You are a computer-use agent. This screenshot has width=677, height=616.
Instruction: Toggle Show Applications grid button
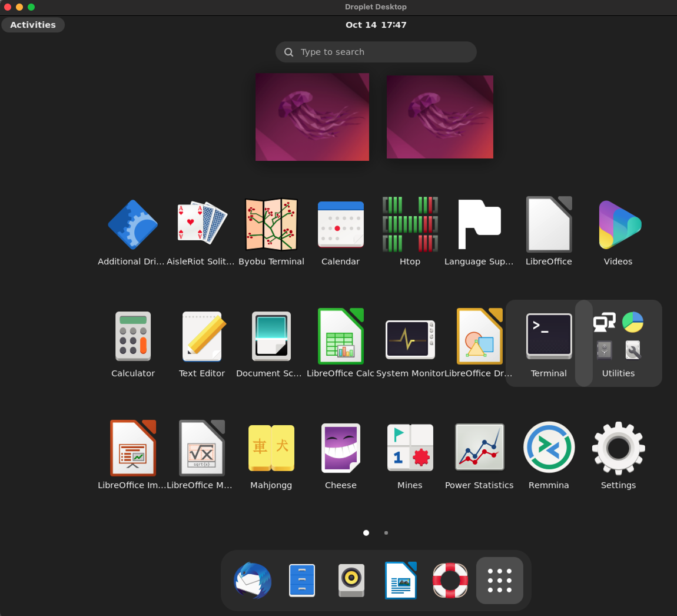click(499, 581)
